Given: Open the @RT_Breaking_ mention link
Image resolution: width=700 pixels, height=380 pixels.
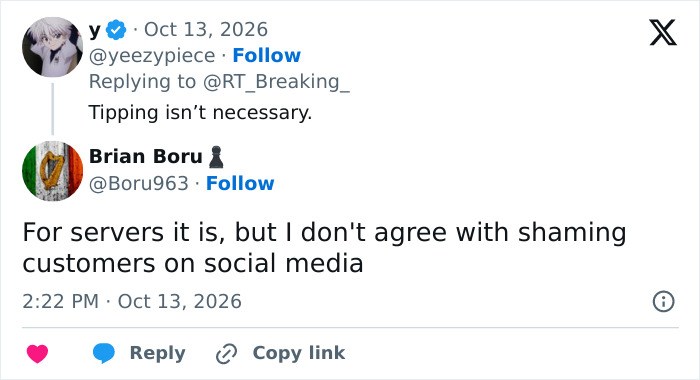Looking at the screenshot, I should pyautogui.click(x=276, y=82).
